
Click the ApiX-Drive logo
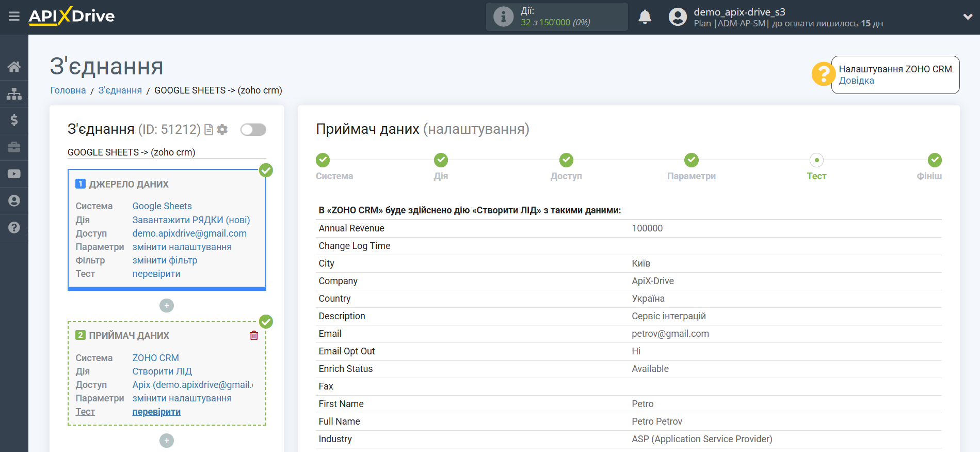(x=72, y=16)
